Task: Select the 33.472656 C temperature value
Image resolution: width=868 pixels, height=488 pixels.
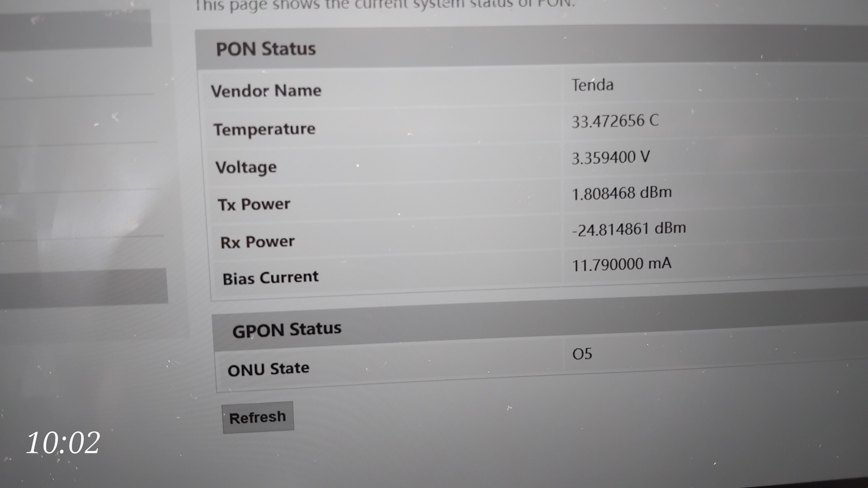Action: (x=615, y=121)
